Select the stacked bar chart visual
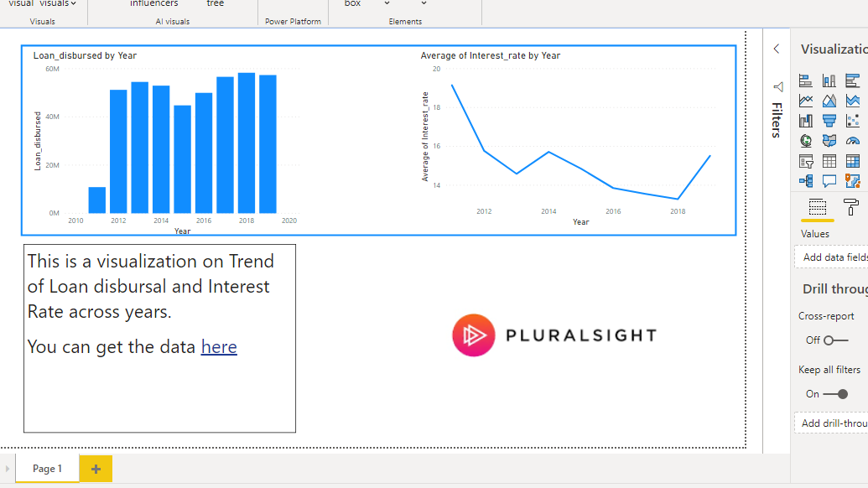868x488 pixels. (805, 80)
